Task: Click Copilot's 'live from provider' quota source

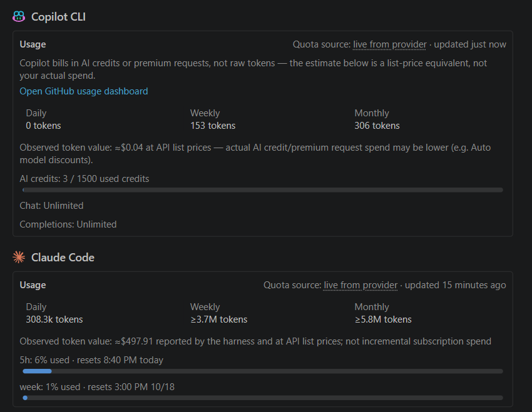Action: [x=389, y=44]
